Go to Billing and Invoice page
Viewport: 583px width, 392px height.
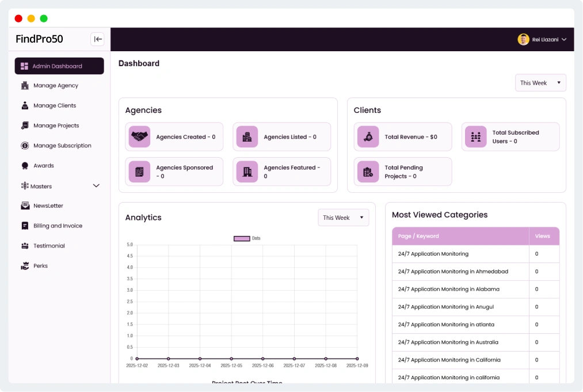[x=58, y=226]
